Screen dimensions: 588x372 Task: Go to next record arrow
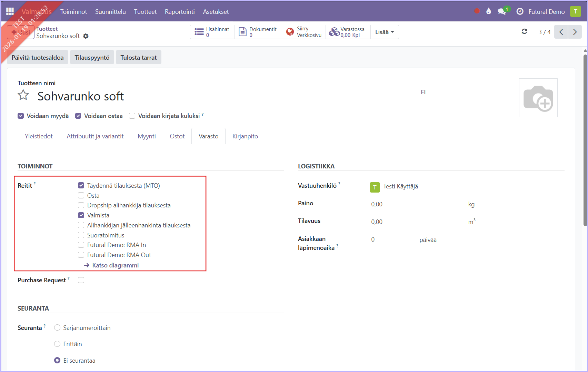(575, 32)
